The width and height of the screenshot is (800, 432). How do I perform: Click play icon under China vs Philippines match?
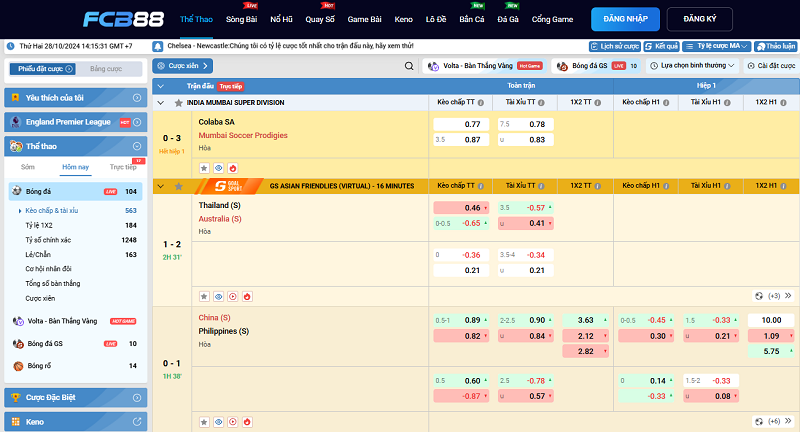point(233,422)
